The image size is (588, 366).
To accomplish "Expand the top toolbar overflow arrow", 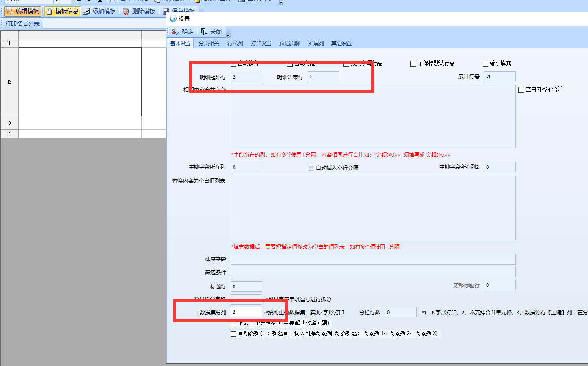I will coord(281,2).
